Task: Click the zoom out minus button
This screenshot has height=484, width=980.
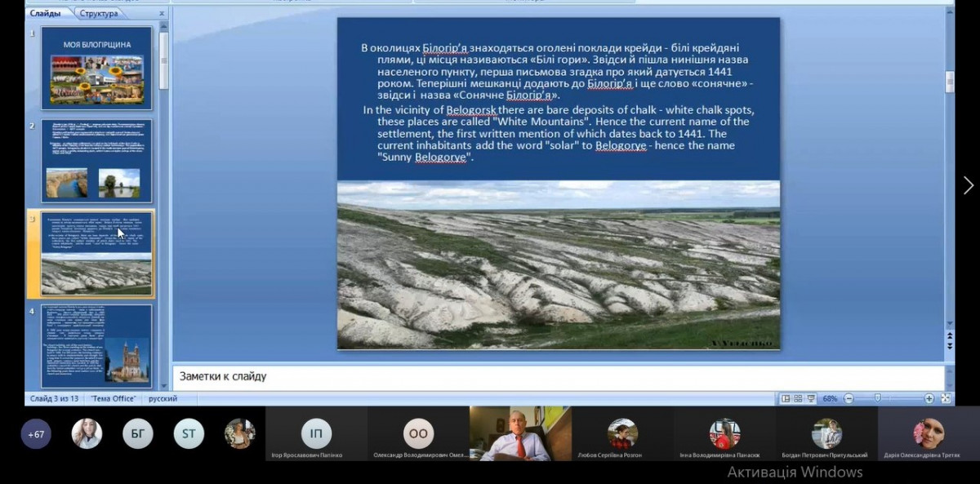Action: point(849,398)
